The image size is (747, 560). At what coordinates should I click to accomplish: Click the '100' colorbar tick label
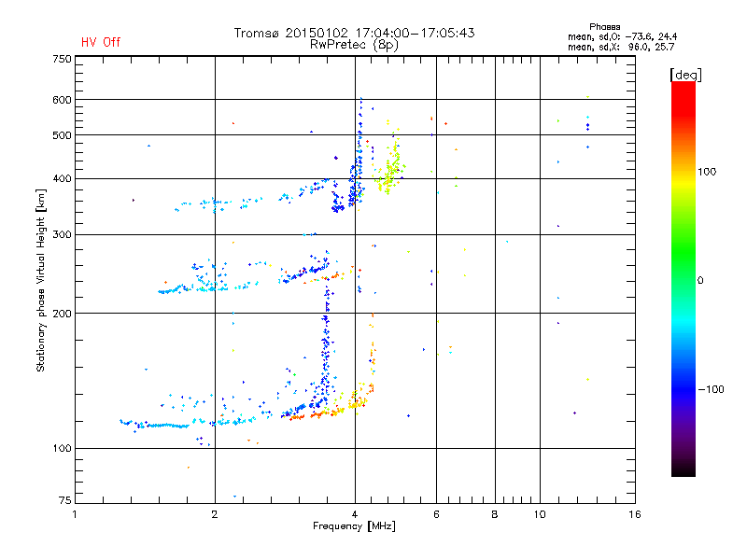tap(707, 172)
